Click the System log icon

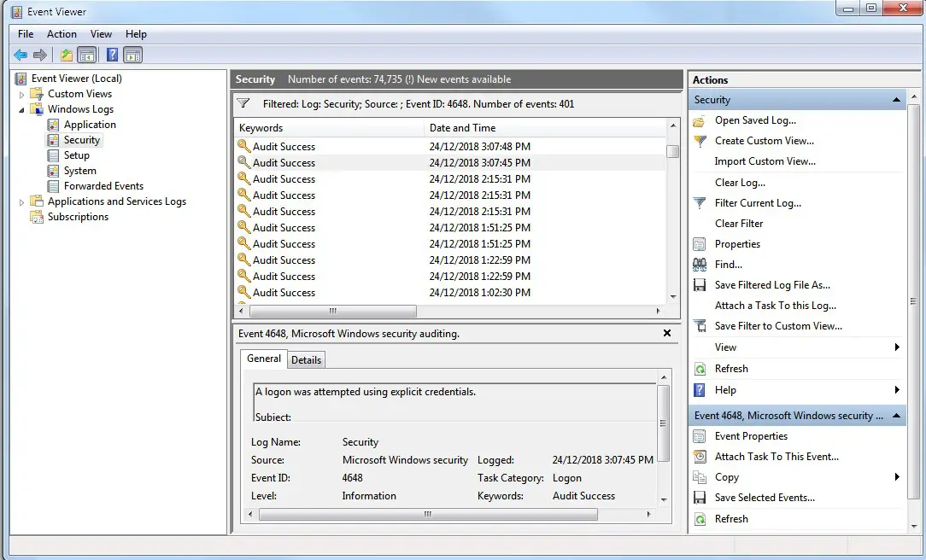tap(53, 171)
